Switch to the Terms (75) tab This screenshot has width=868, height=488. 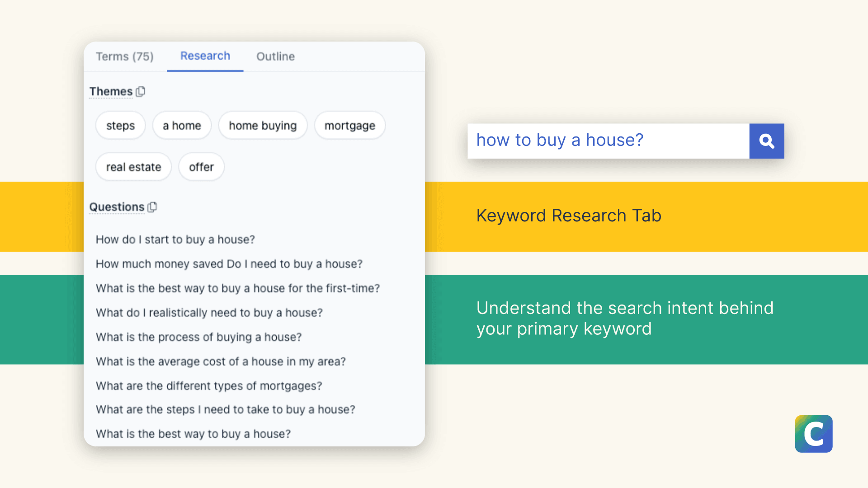[125, 56]
